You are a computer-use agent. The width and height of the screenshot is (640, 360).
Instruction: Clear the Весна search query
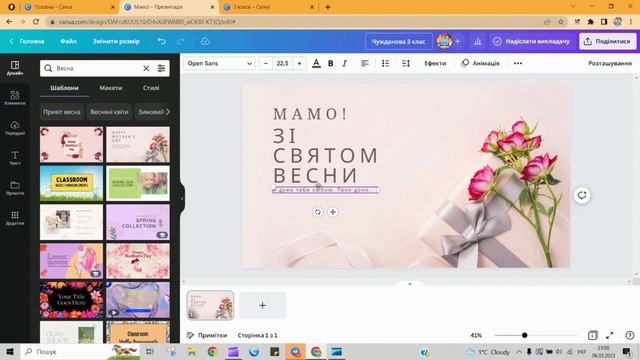coord(146,68)
